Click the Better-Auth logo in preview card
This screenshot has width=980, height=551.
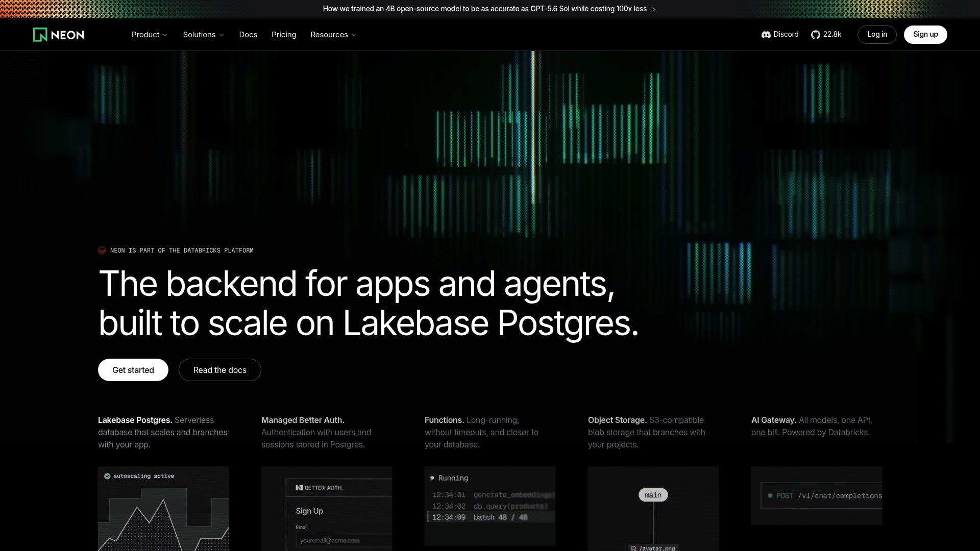tap(319, 488)
